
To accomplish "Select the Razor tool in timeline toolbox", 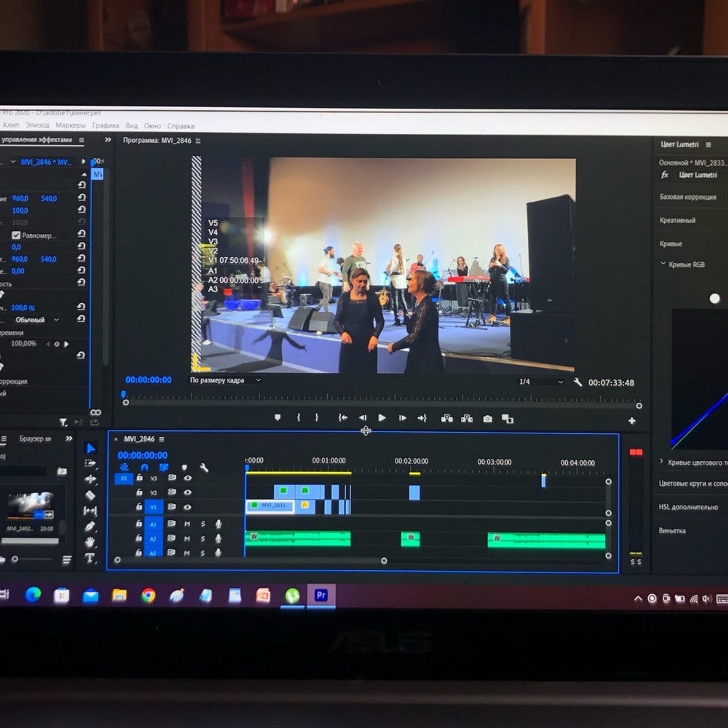I will [x=90, y=495].
